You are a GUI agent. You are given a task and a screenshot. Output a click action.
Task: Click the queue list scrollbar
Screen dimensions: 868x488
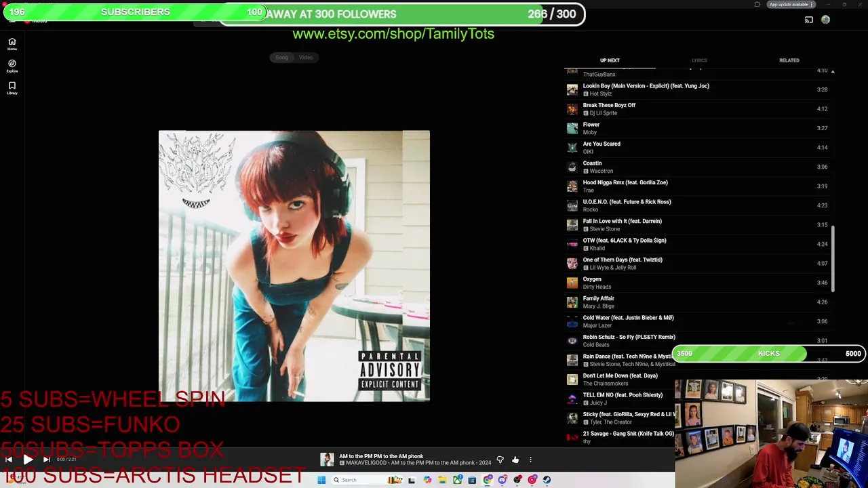tap(833, 260)
